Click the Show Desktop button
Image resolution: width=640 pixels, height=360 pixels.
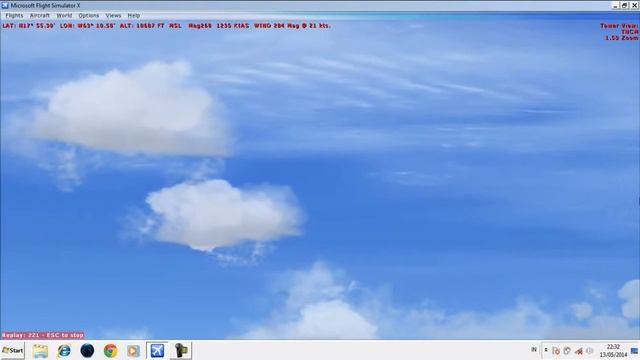point(635,351)
